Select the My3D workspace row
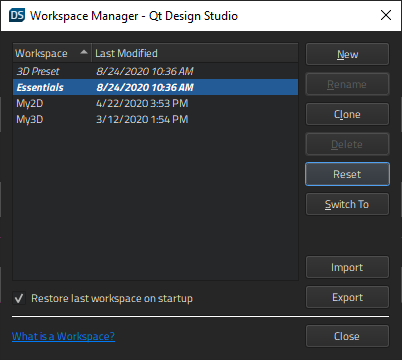 click(x=155, y=119)
